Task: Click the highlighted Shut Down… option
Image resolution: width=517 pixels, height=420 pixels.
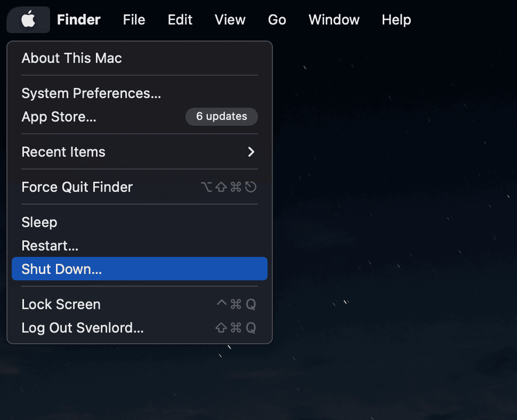Action: coord(61,269)
